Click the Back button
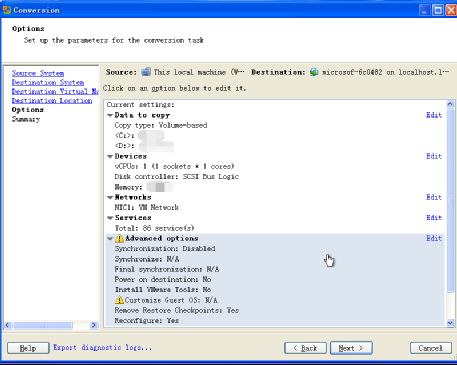The image size is (457, 365). [x=305, y=348]
